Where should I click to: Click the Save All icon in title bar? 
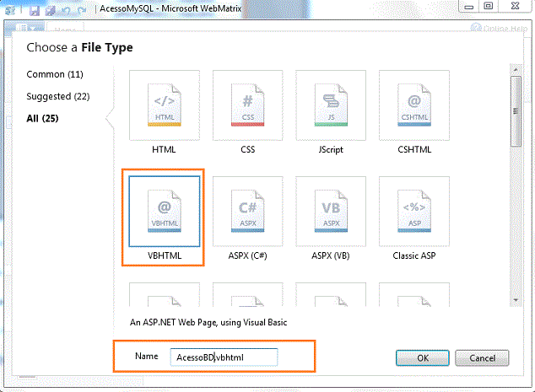[51, 11]
